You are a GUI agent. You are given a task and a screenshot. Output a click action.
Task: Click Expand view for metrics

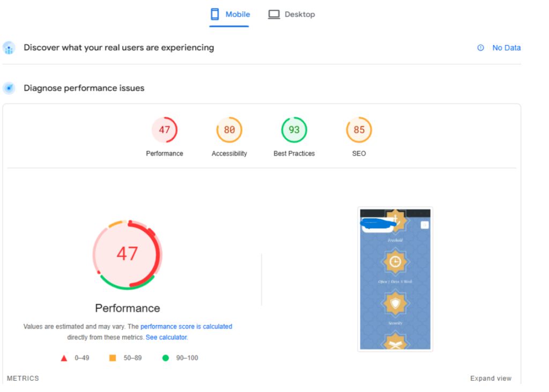pyautogui.click(x=491, y=378)
